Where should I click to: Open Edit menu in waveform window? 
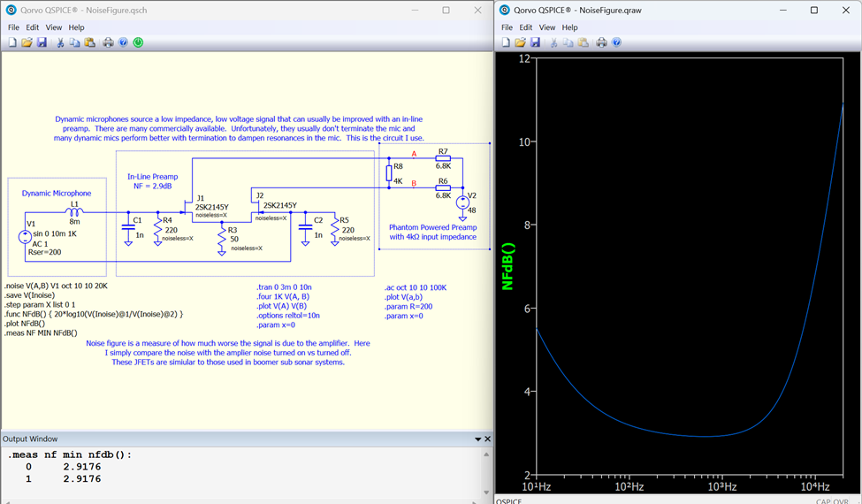tap(525, 27)
